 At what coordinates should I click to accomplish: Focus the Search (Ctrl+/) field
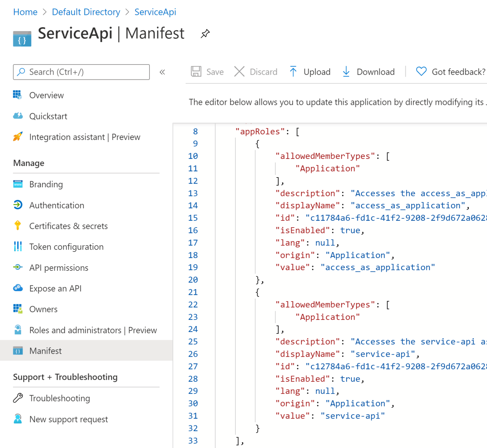[x=81, y=72]
